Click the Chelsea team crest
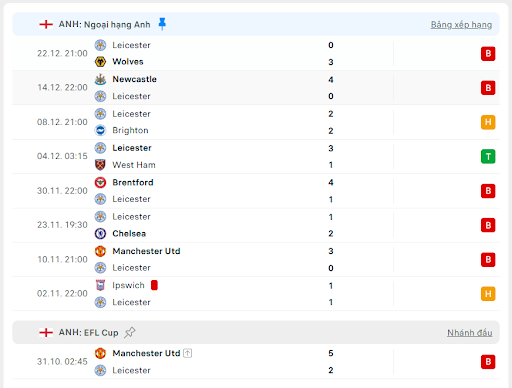 [100, 233]
